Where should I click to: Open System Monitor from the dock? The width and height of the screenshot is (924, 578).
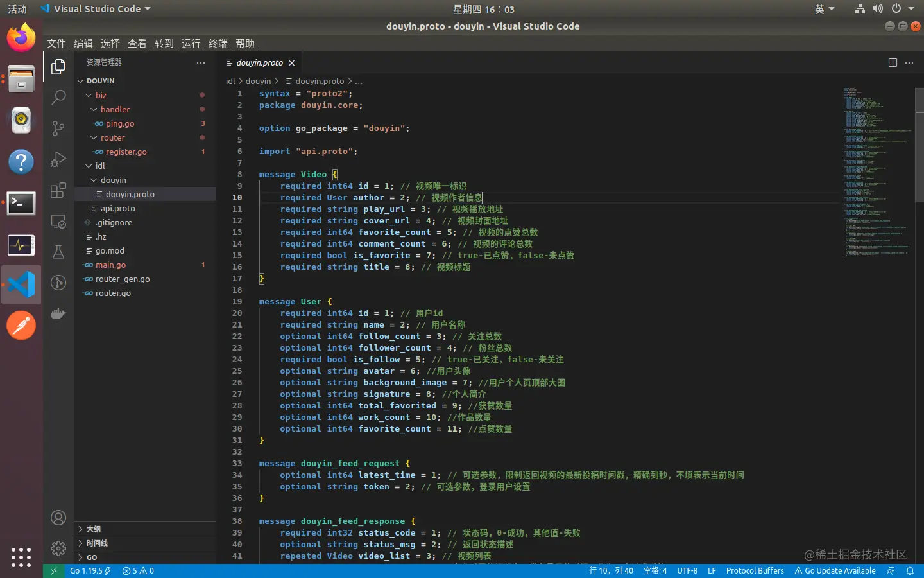point(21,245)
